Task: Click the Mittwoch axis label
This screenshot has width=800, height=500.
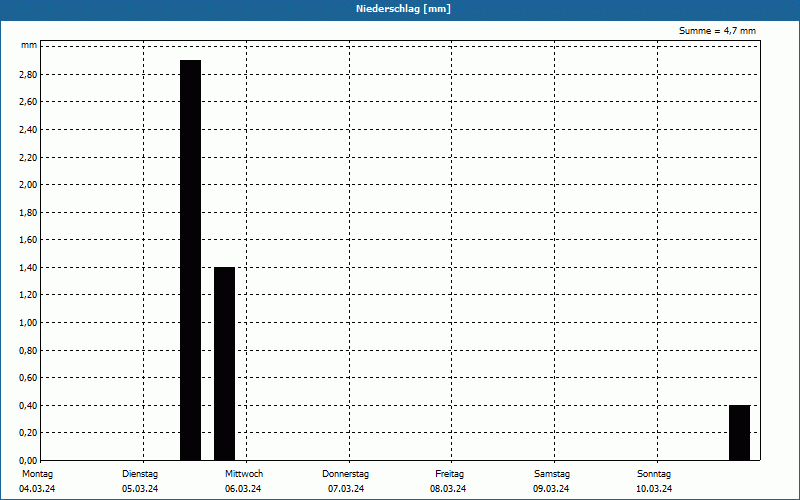Action: pos(244,474)
